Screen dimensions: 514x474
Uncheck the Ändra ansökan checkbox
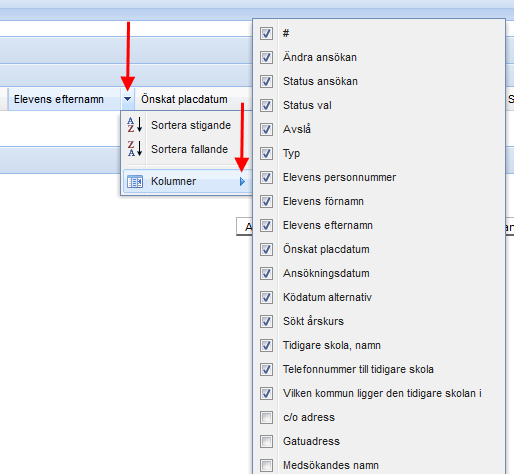point(266,57)
